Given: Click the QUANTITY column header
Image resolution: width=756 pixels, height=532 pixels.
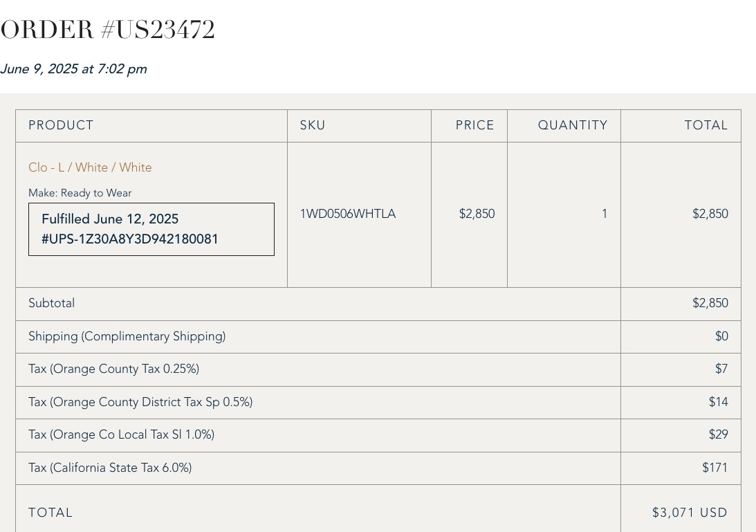Looking at the screenshot, I should pyautogui.click(x=573, y=125).
